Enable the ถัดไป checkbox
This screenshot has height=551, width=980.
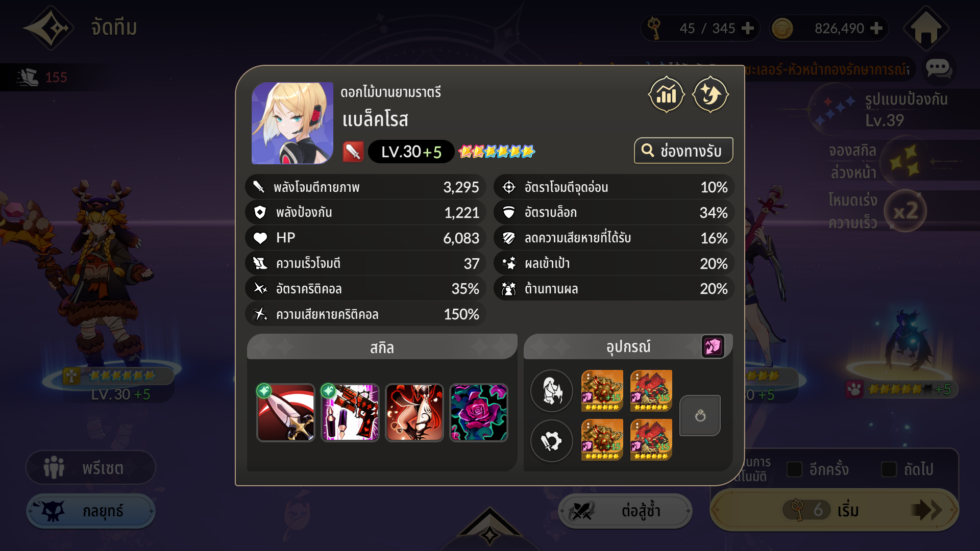coord(889,469)
